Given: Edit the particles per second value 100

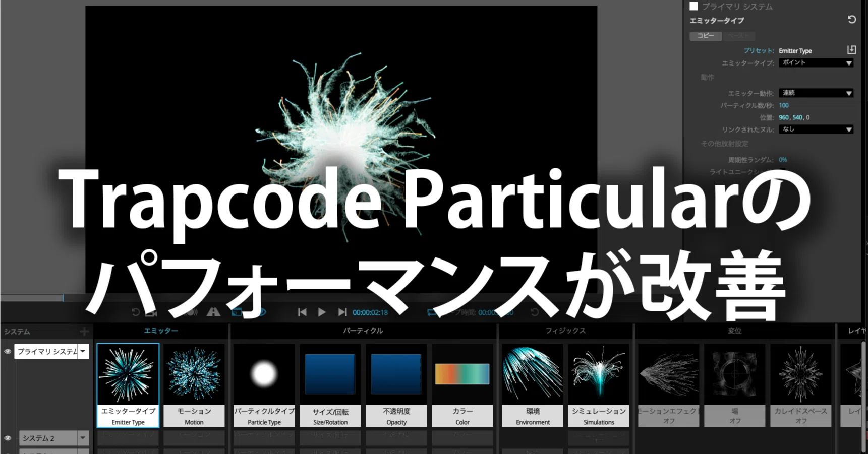Looking at the screenshot, I should click(x=784, y=105).
